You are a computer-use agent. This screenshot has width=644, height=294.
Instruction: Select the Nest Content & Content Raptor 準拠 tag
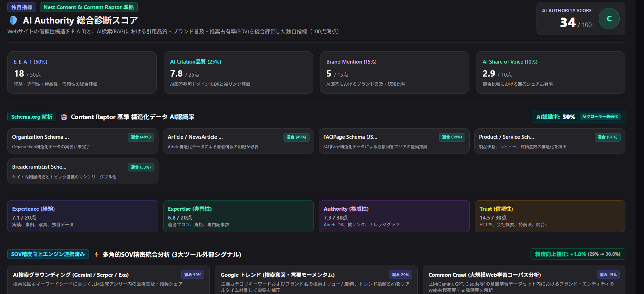[x=89, y=7]
